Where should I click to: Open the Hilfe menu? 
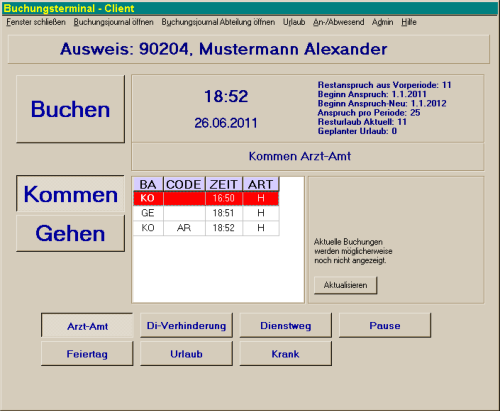coord(409,22)
